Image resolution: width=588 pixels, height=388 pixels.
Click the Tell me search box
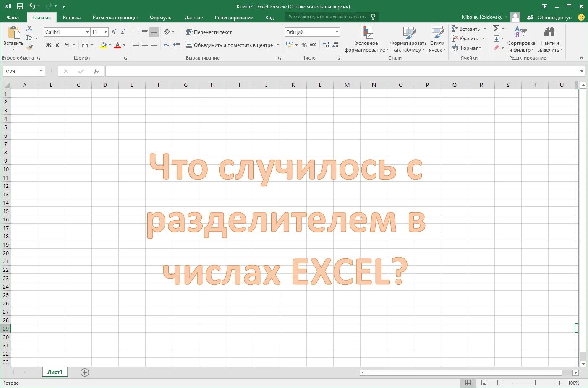(332, 17)
